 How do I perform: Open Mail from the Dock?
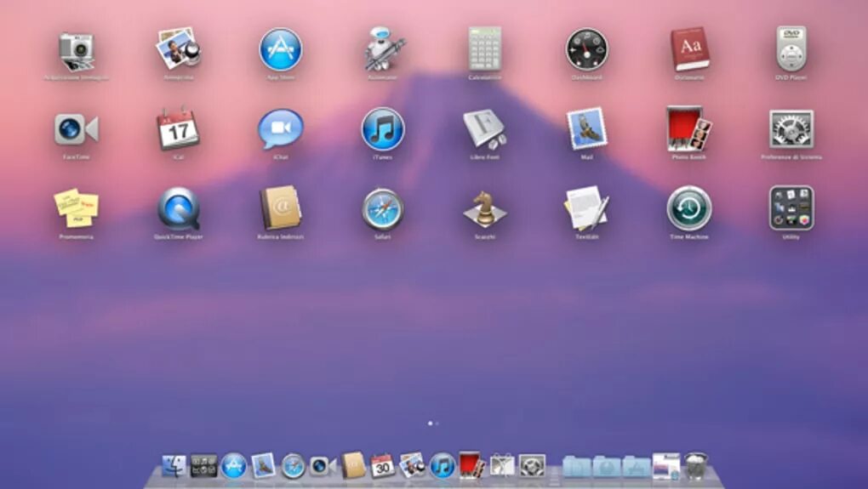tap(263, 466)
